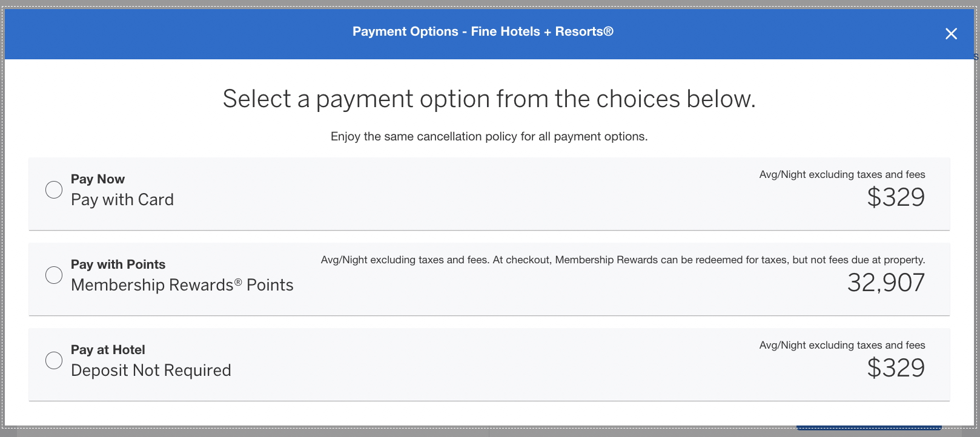
Task: Click the cancellation policy note text
Action: tap(489, 137)
